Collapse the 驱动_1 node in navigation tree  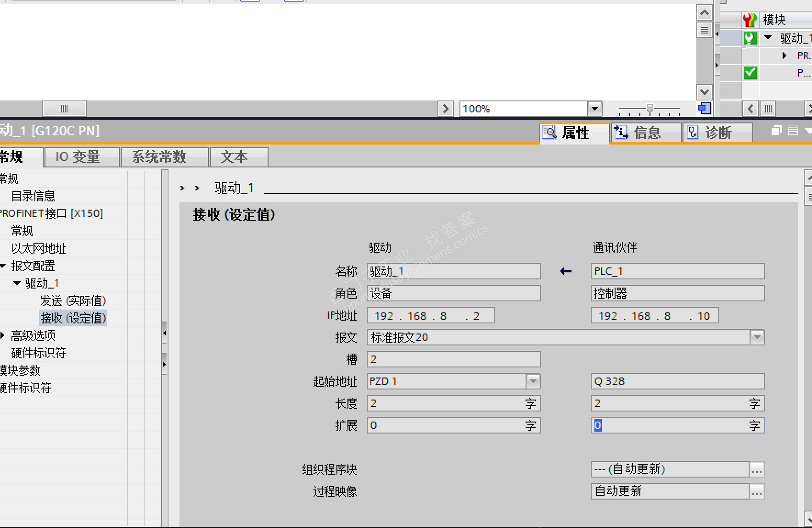point(17,283)
